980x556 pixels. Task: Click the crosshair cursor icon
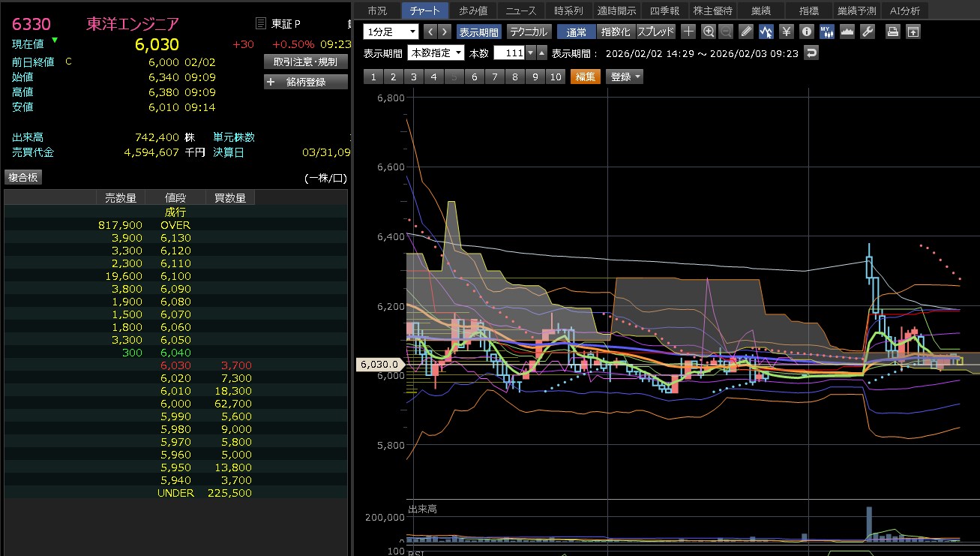point(688,32)
